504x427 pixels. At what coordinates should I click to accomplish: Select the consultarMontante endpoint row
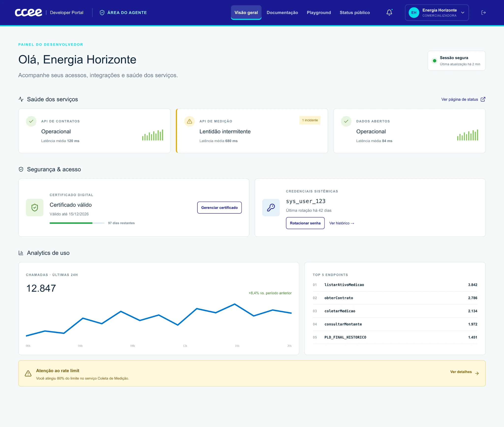(395, 324)
